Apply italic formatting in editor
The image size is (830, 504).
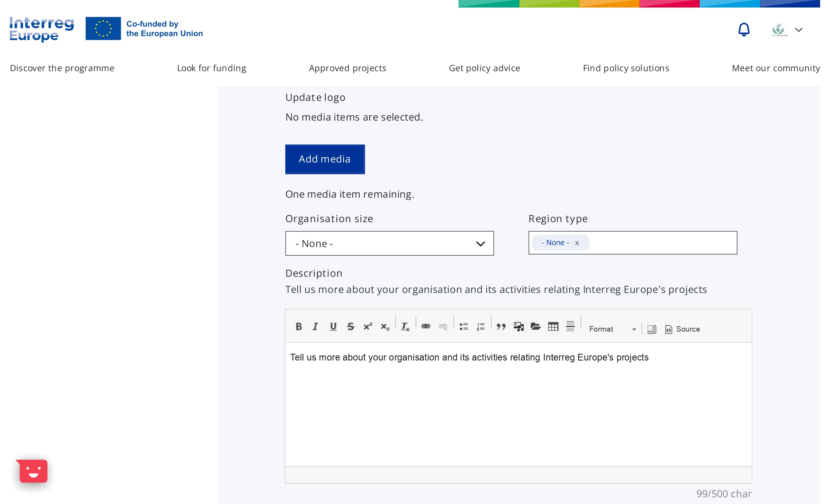pyautogui.click(x=315, y=327)
